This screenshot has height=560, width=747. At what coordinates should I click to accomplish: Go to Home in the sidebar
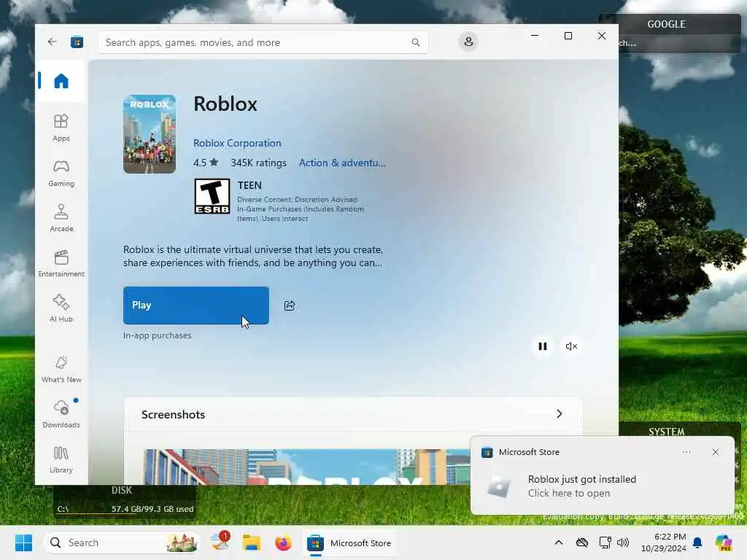[61, 81]
